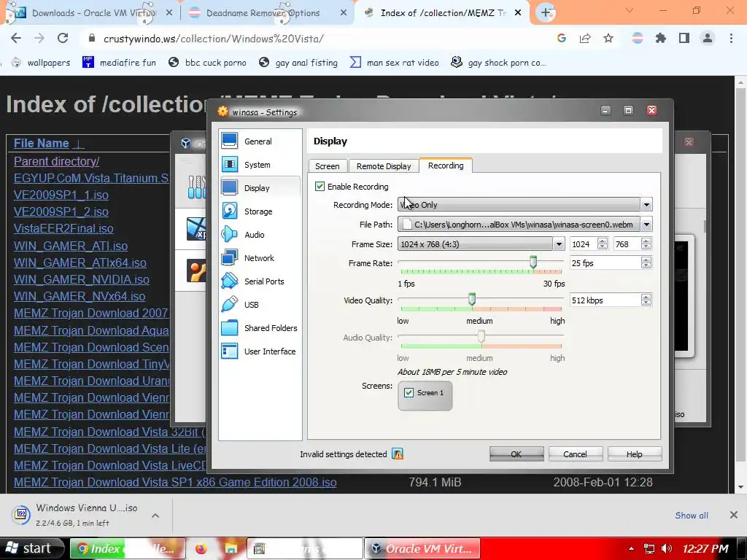Open User Interface settings category
The width and height of the screenshot is (747, 560).
[x=260, y=351]
